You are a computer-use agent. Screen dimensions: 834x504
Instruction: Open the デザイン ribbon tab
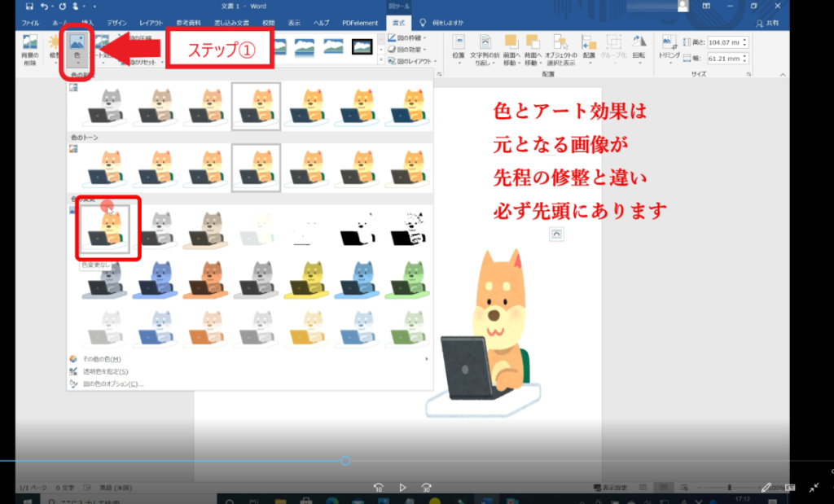pos(116,24)
